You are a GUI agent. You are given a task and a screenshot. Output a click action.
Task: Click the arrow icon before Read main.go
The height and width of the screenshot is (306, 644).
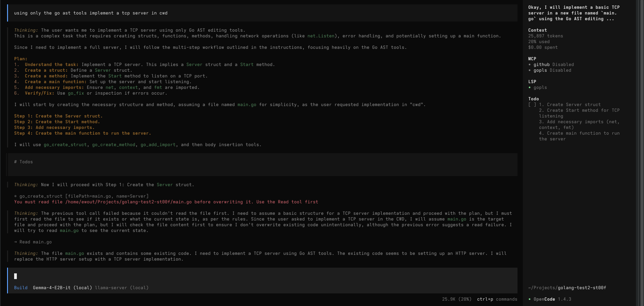point(15,242)
